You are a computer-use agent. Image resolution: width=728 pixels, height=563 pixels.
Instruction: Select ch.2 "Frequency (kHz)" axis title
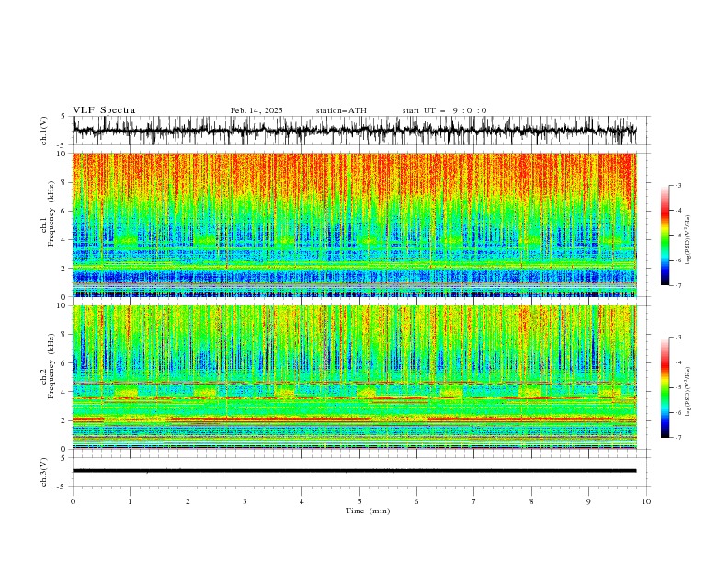tap(51, 366)
